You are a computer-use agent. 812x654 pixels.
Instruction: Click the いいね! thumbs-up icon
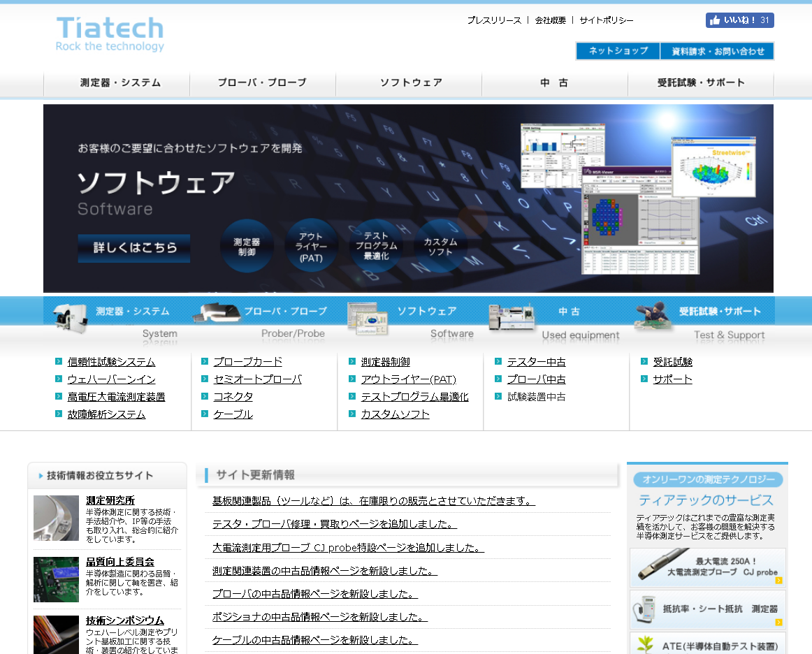pos(716,20)
